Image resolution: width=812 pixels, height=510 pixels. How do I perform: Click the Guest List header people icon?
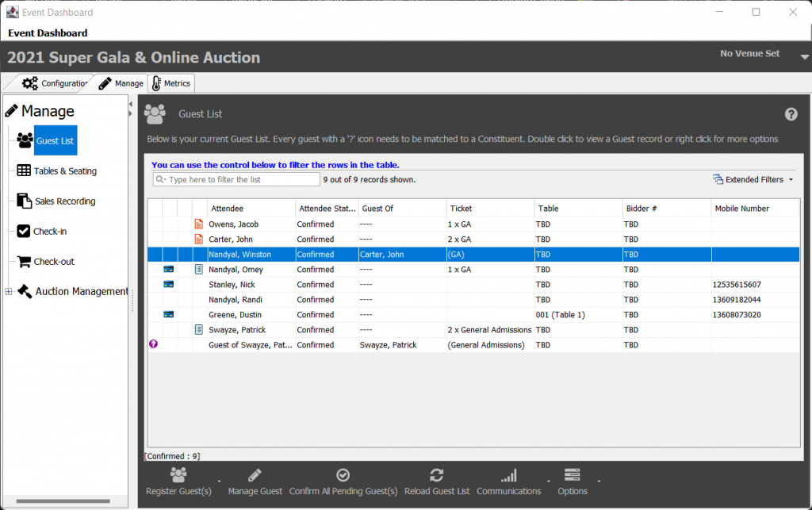coord(155,114)
